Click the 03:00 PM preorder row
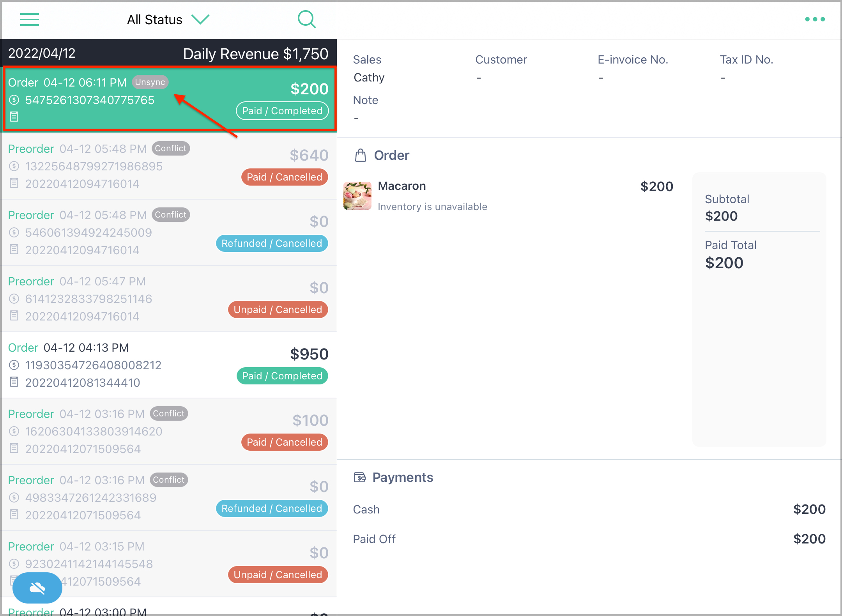 [169, 606]
